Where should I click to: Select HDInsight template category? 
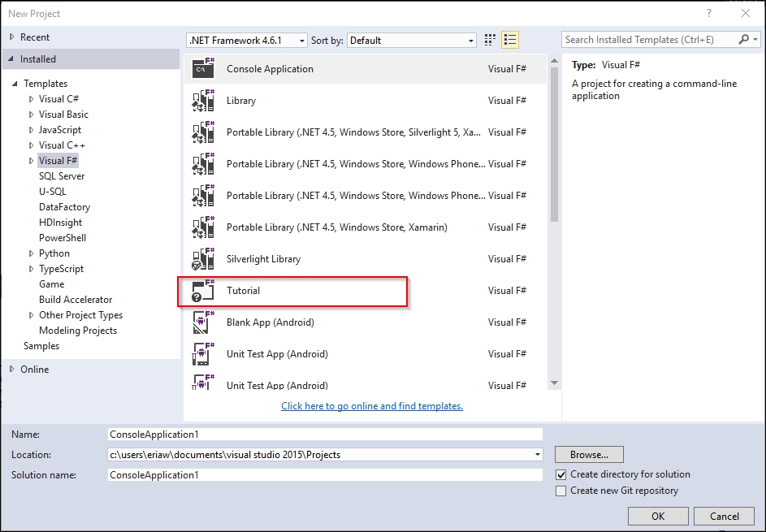point(60,223)
